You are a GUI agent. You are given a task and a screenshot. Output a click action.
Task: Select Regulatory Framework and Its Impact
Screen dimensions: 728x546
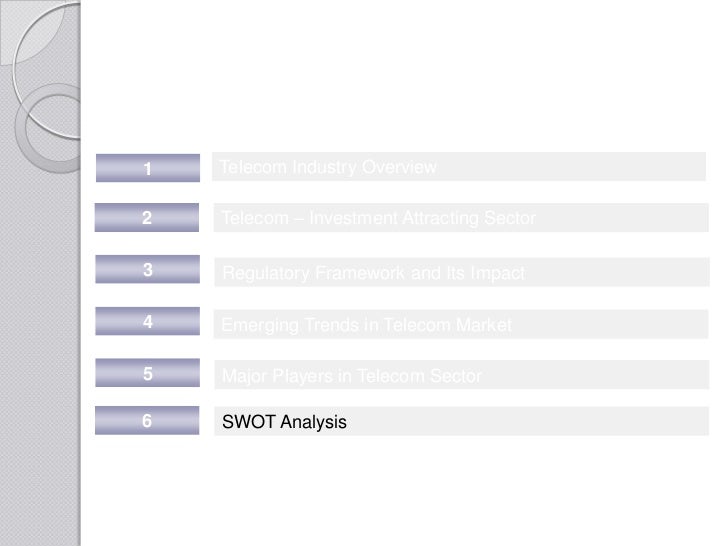[x=373, y=272]
